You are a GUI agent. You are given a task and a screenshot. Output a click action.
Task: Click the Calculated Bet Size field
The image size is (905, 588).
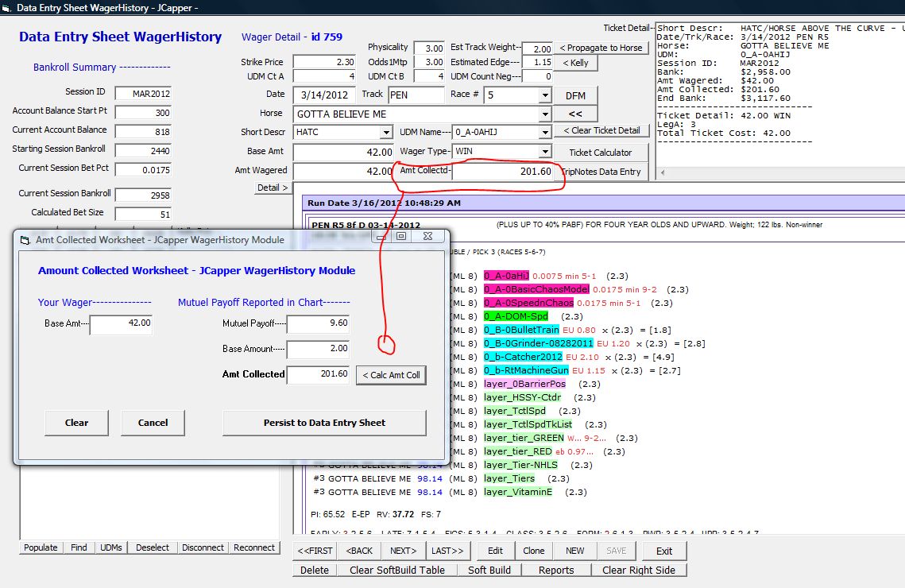click(143, 214)
